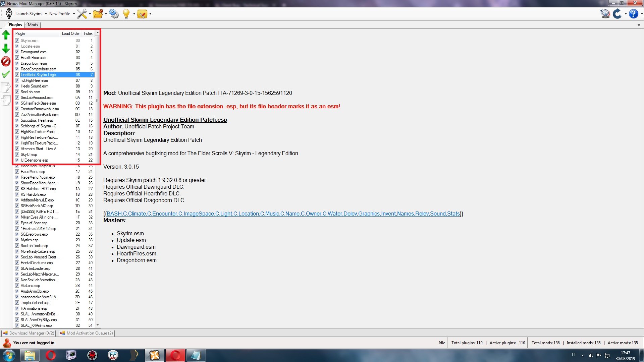Open settings via the blue gears icon
Screen dimensions: 644x362
pos(114,14)
